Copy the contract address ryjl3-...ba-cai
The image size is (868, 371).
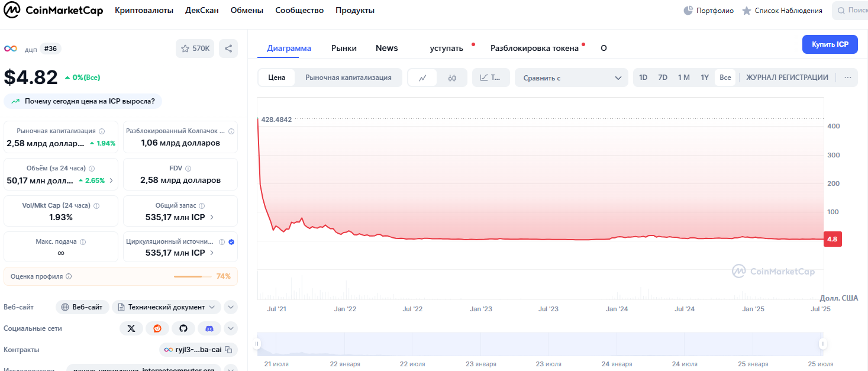(228, 350)
